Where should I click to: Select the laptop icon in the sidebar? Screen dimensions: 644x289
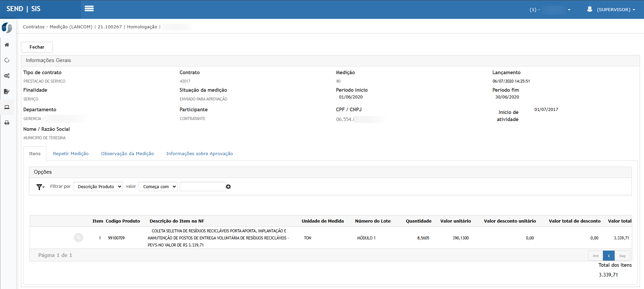click(x=7, y=107)
